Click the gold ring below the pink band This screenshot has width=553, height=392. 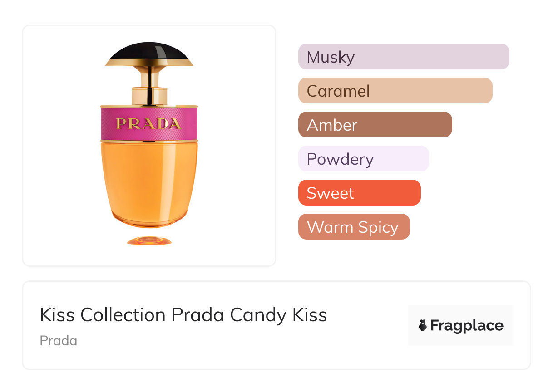[x=149, y=142]
